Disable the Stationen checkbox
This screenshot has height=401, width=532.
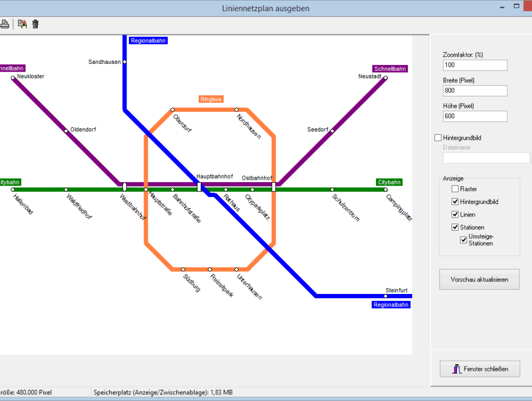[x=455, y=227]
